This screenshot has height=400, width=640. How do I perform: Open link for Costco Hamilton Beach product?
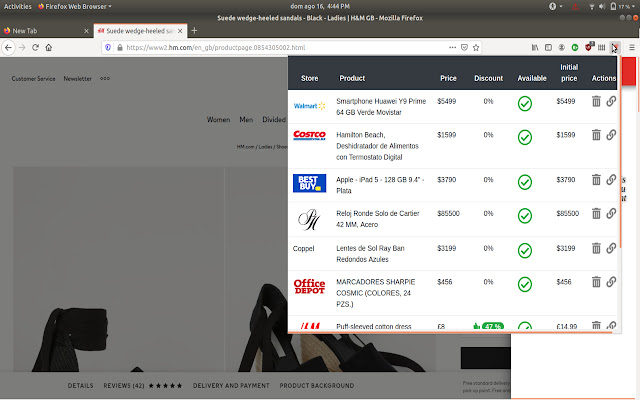click(611, 135)
